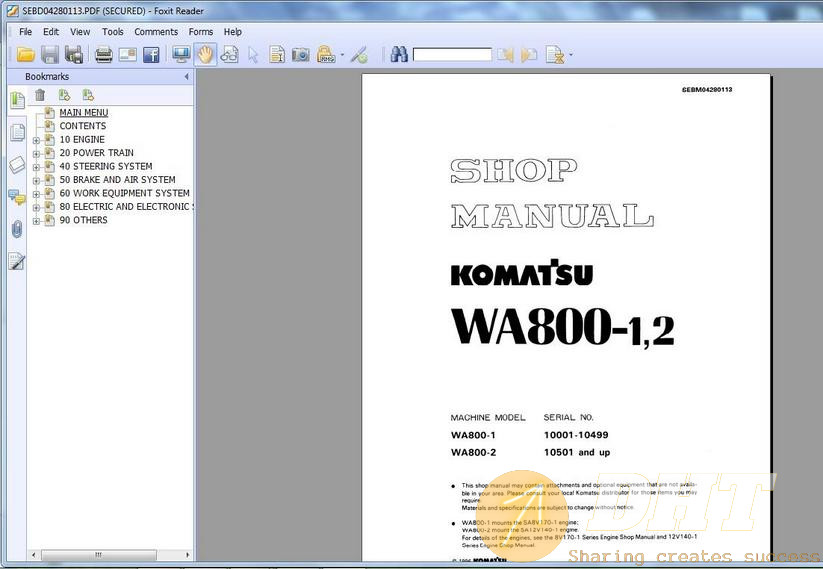Open the Signatures sidebar panel icon
The height and width of the screenshot is (569, 823).
coord(17,261)
